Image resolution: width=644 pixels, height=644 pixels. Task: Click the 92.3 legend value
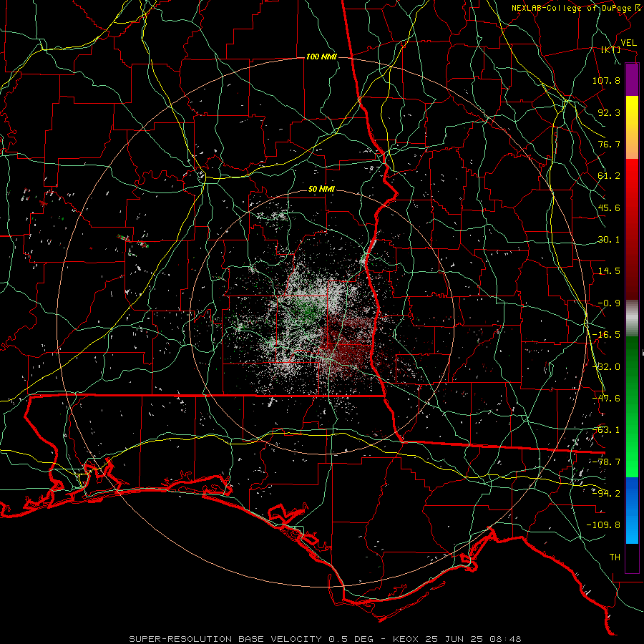pyautogui.click(x=609, y=112)
